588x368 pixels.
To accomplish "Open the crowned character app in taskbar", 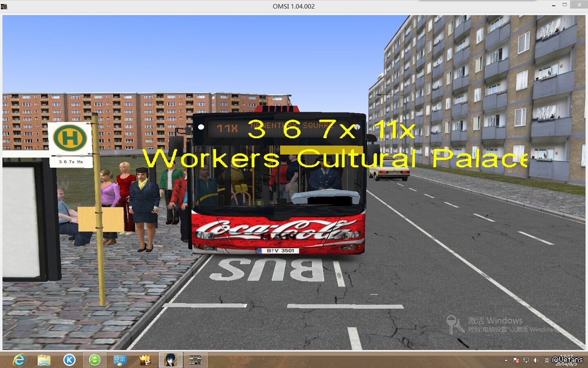I will point(145,360).
